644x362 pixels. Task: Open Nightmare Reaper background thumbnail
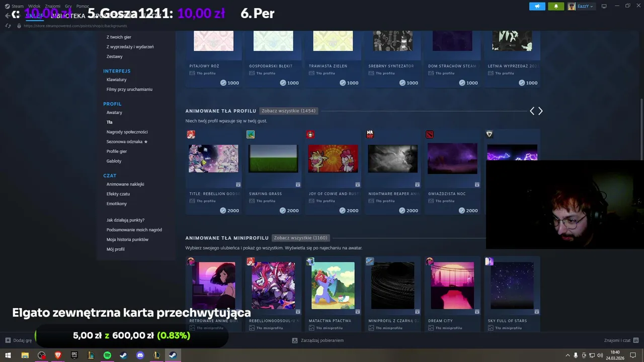tap(392, 158)
